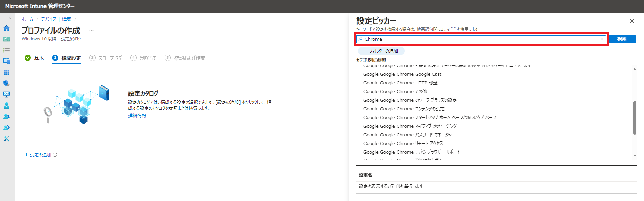
Task: Click the Chrome search input field
Action: [481, 39]
